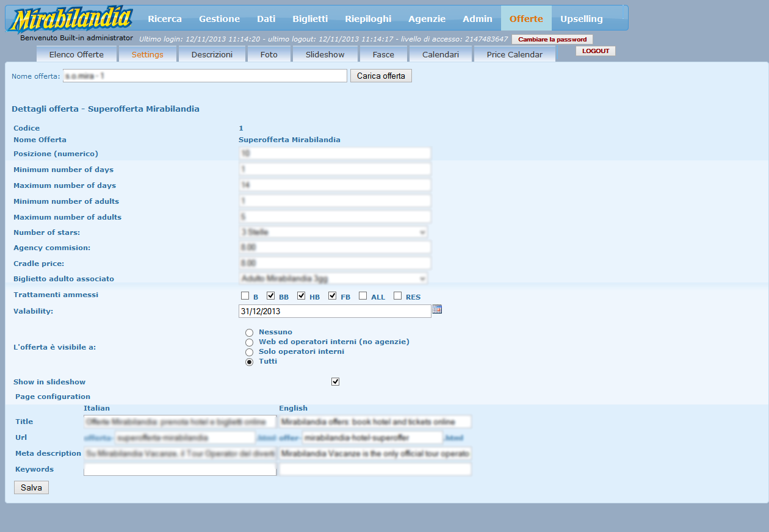Select Web ed operatori interni radio option
Viewport: 769px width, 532px height.
click(249, 342)
